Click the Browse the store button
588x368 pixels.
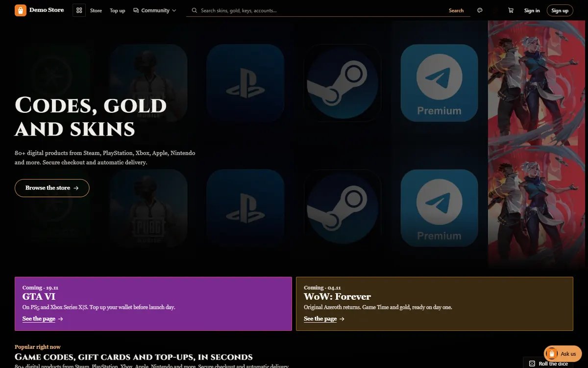coord(52,188)
